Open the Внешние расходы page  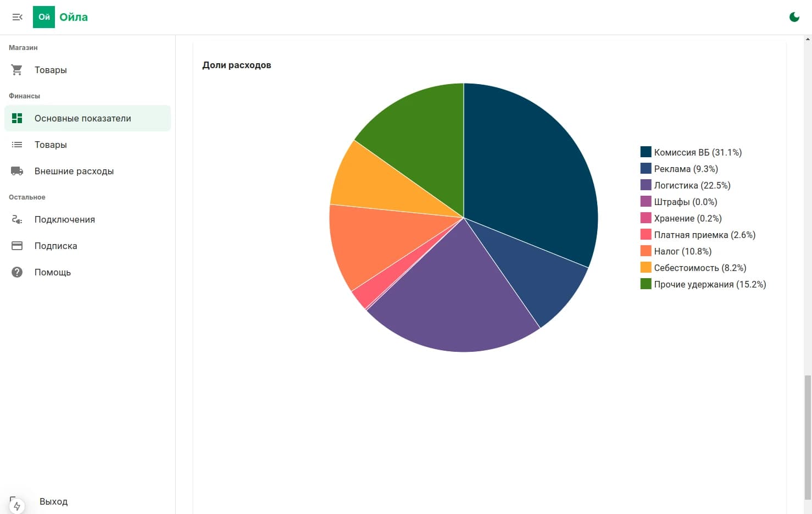point(74,171)
